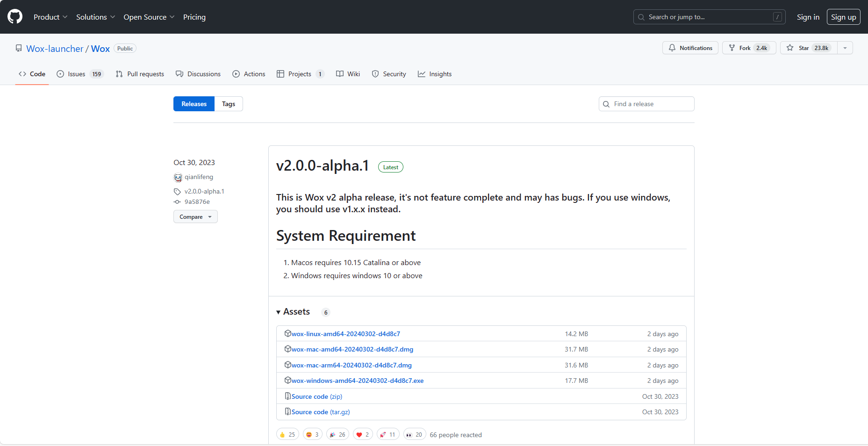Click the Notifications bell button
Screen dimensions: 868x446
point(690,48)
